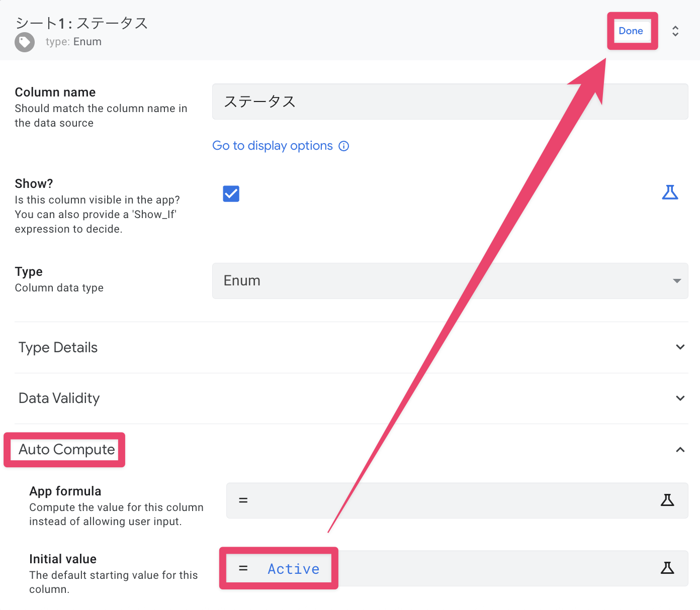The image size is (700, 610).
Task: Open the App formula flask icon
Action: (667, 500)
